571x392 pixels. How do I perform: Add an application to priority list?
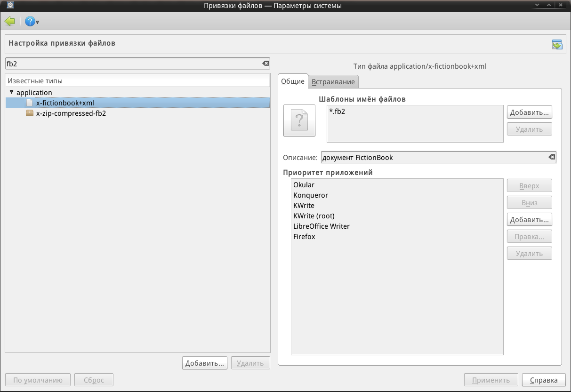[x=530, y=220]
